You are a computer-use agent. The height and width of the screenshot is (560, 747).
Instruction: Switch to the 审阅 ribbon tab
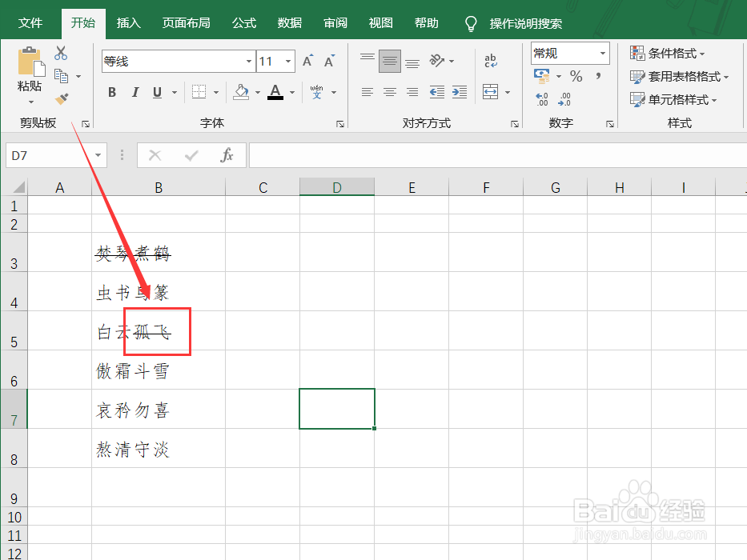click(335, 23)
